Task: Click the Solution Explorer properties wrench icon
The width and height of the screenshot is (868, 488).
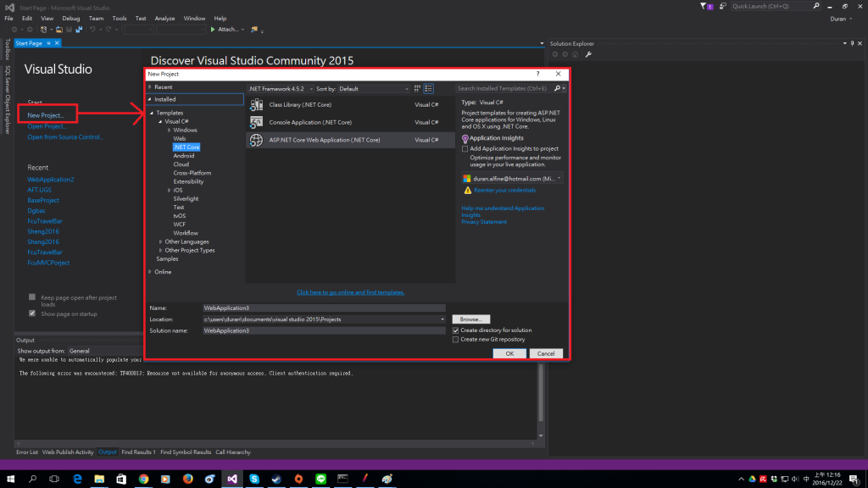Action: [x=588, y=54]
